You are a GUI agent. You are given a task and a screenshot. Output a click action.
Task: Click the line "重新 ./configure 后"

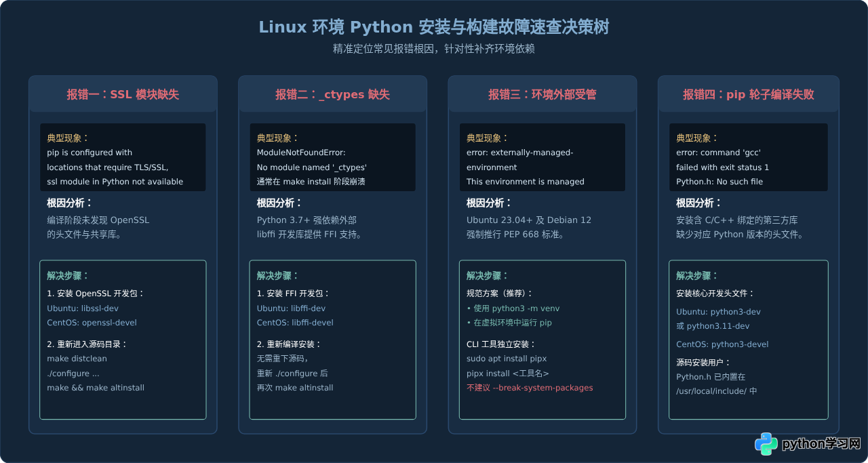pyautogui.click(x=292, y=374)
